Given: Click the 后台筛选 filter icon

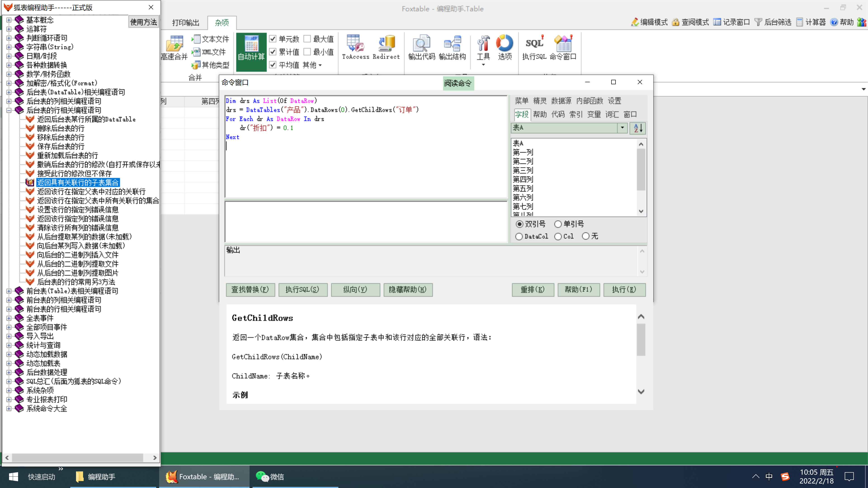Looking at the screenshot, I should click(x=773, y=22).
